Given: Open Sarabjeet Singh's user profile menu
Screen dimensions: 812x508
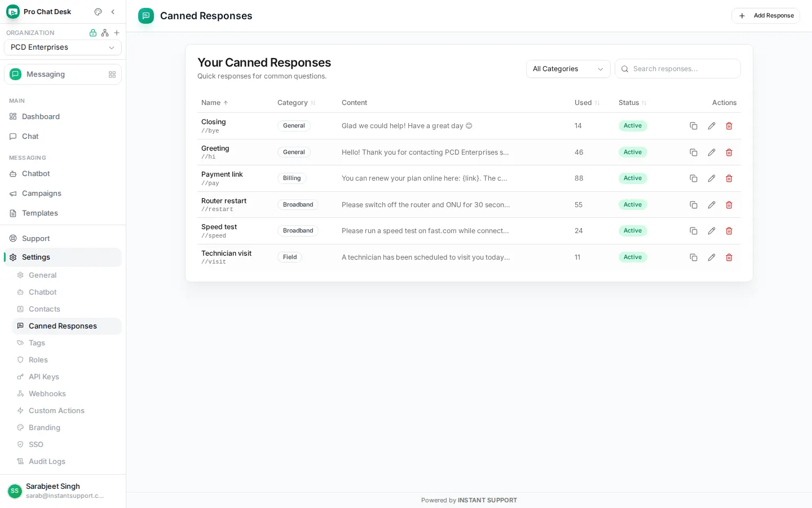Looking at the screenshot, I should tap(63, 491).
